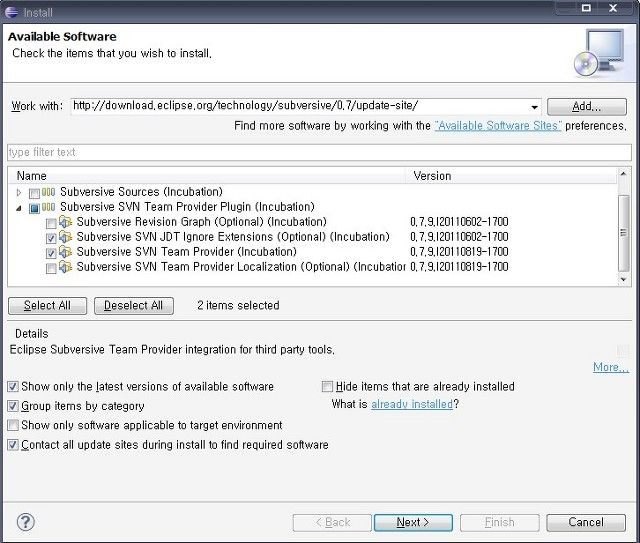This screenshot has height=543, width=640.
Task: Click the Team Provider Localization feature icon
Action: click(x=66, y=267)
